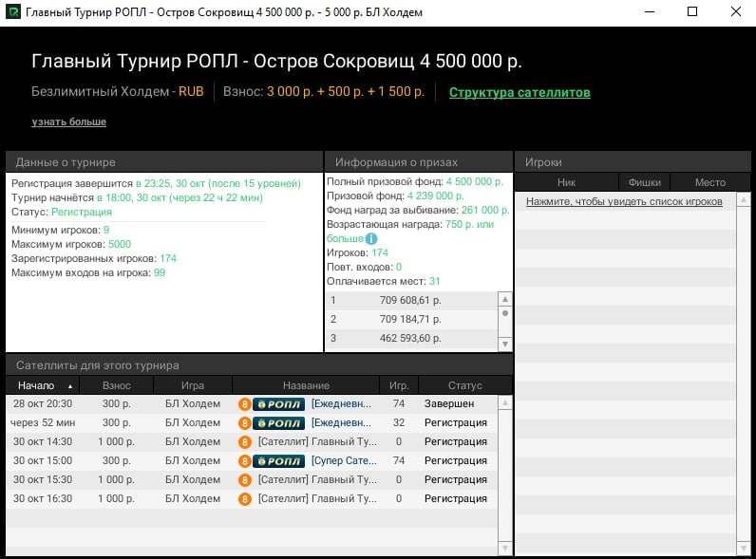This screenshot has height=559, width=756.
Task: Click the orange 8-max icon in 30 окт 16:30 row
Action: point(245,499)
